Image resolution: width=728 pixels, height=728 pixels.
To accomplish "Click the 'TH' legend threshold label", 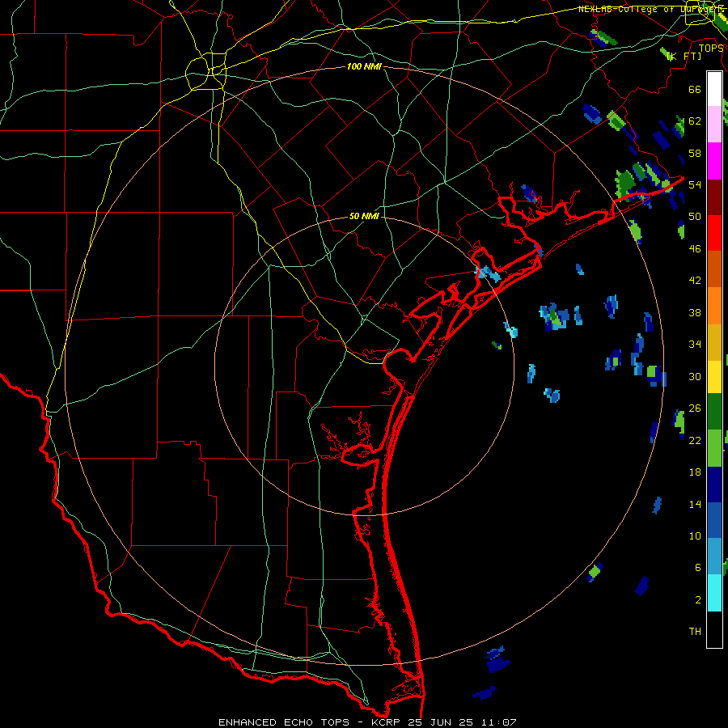I will [695, 632].
